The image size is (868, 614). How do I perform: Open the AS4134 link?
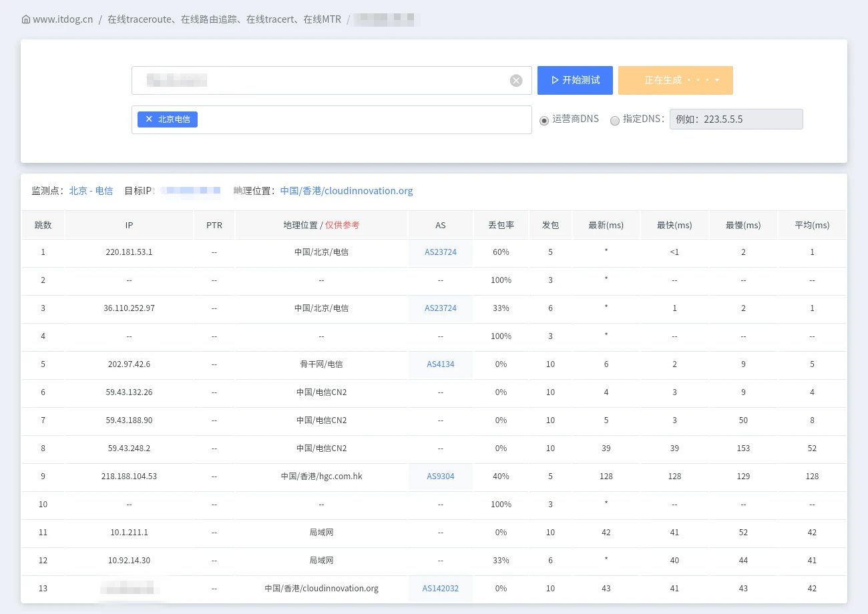[441, 364]
